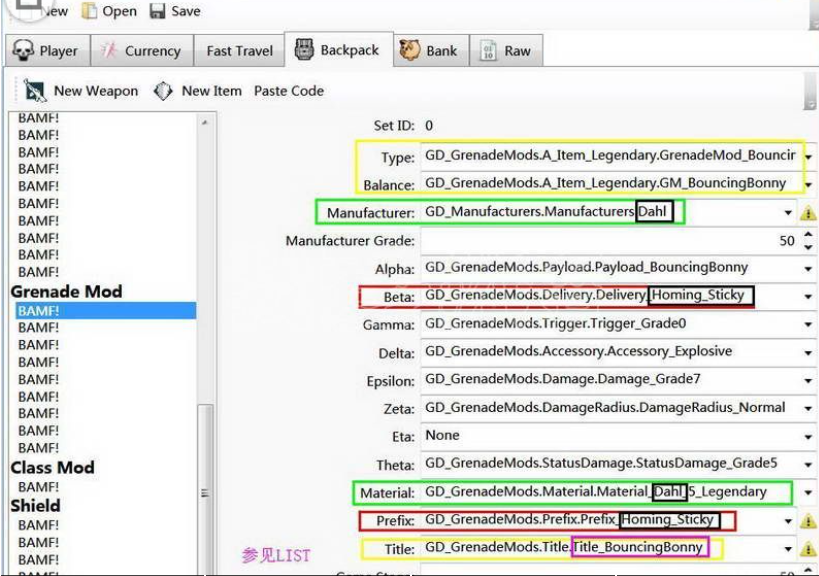819x576 pixels.
Task: Expand the Eta dropdown showing None
Action: pyautogui.click(x=808, y=437)
